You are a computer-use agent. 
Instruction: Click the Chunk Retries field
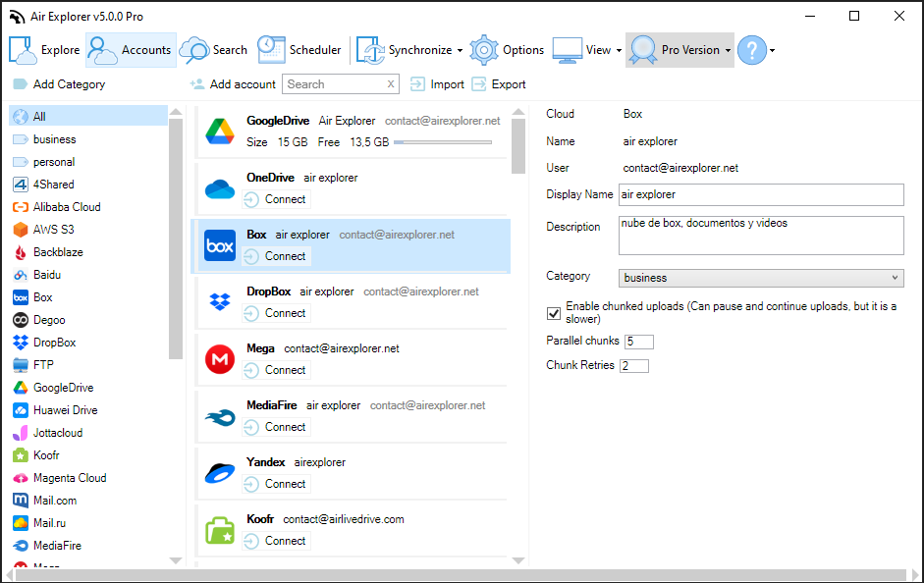[x=634, y=366]
